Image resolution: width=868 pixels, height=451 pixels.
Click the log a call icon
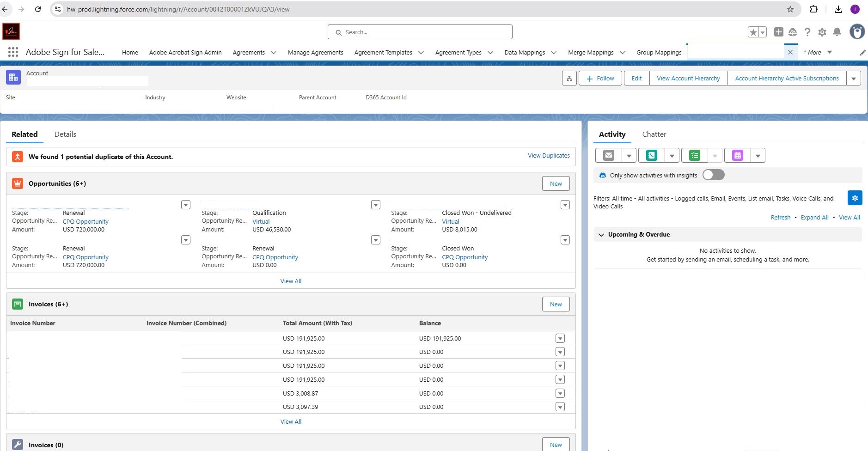point(652,156)
